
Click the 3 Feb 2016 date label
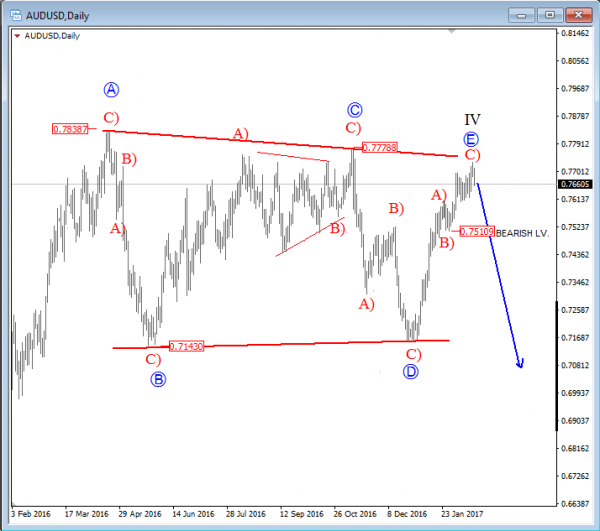[x=31, y=514]
